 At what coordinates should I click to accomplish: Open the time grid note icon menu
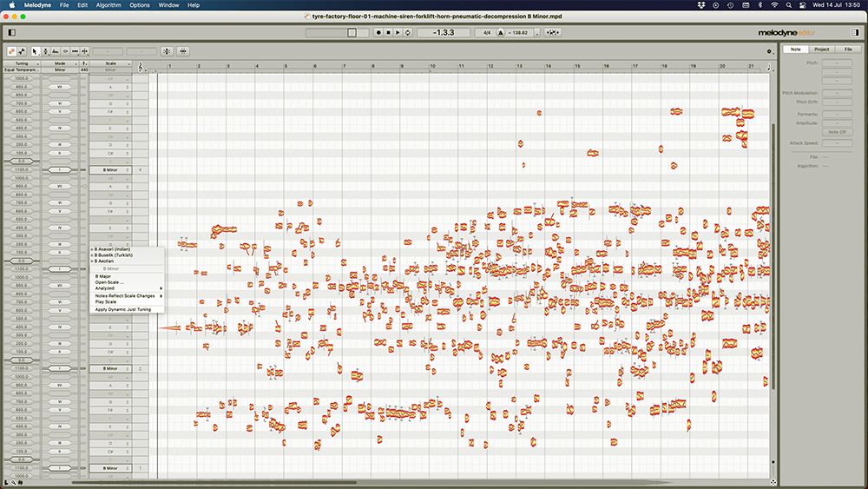(x=769, y=68)
